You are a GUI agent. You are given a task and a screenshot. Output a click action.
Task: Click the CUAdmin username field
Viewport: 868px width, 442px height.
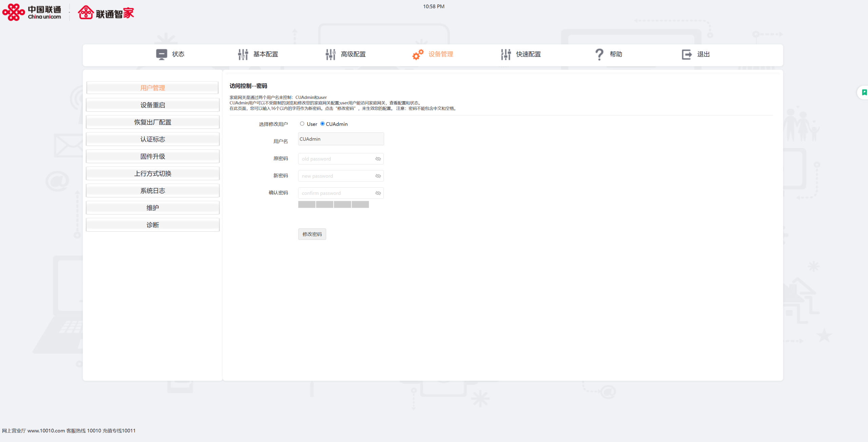(x=341, y=139)
